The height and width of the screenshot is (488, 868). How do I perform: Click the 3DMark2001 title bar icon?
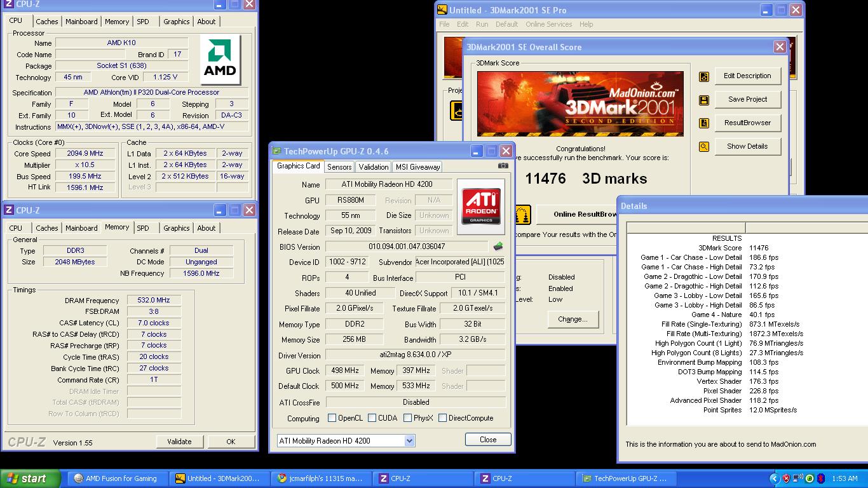(x=442, y=10)
